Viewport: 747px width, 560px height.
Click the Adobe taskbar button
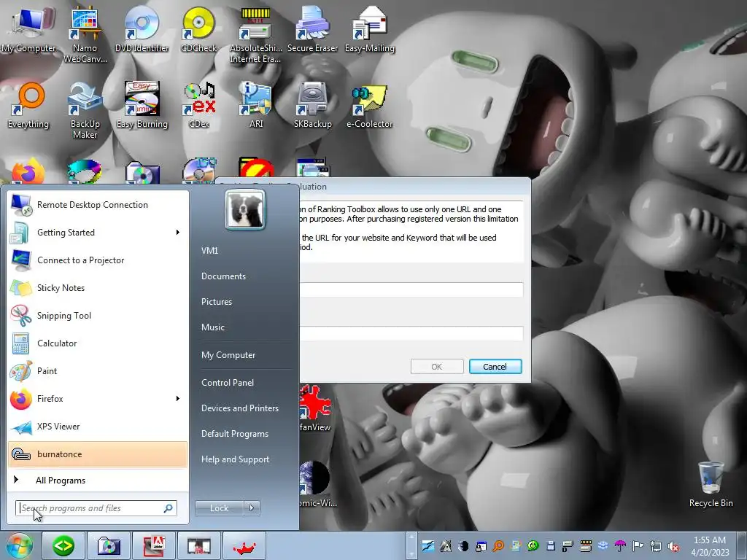tap(154, 545)
